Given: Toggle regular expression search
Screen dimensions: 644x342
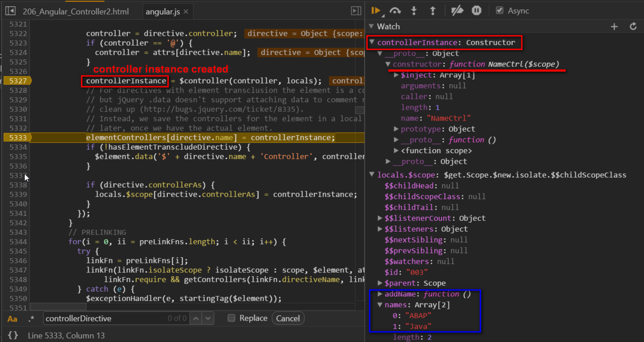Looking at the screenshot, I should pos(31,319).
